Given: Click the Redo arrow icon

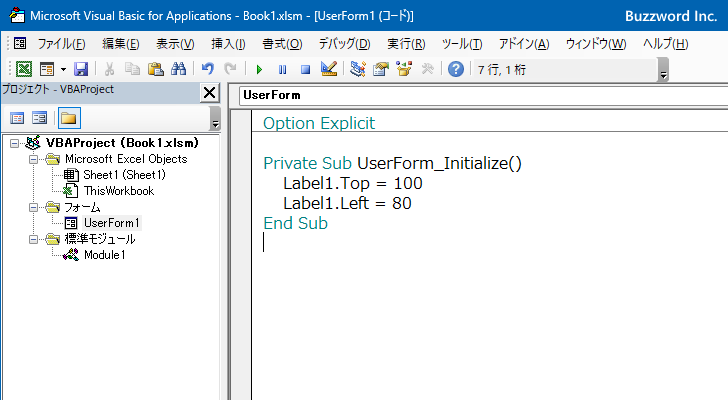Looking at the screenshot, I should point(230,69).
